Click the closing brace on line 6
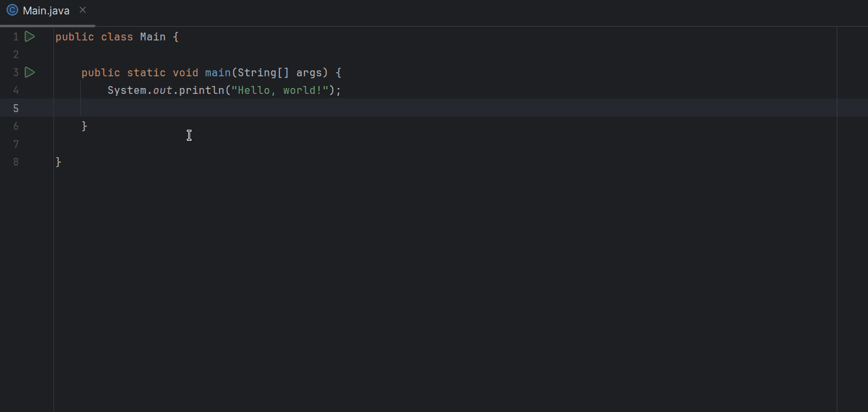This screenshot has width=868, height=412. pos(85,126)
